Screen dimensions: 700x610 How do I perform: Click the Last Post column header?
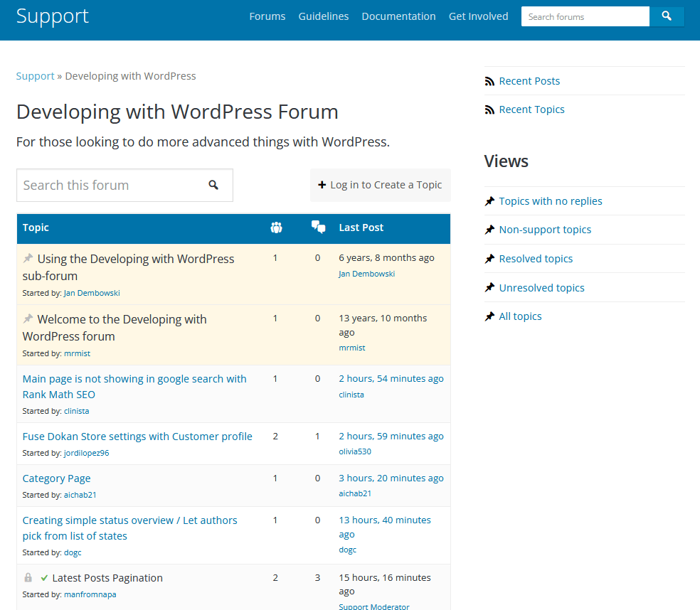pos(361,228)
